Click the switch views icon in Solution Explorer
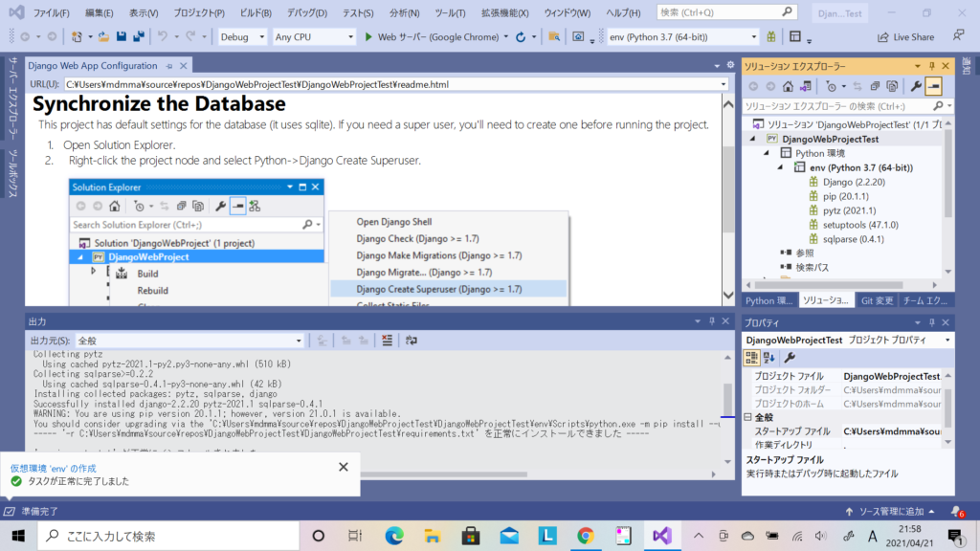 806,86
